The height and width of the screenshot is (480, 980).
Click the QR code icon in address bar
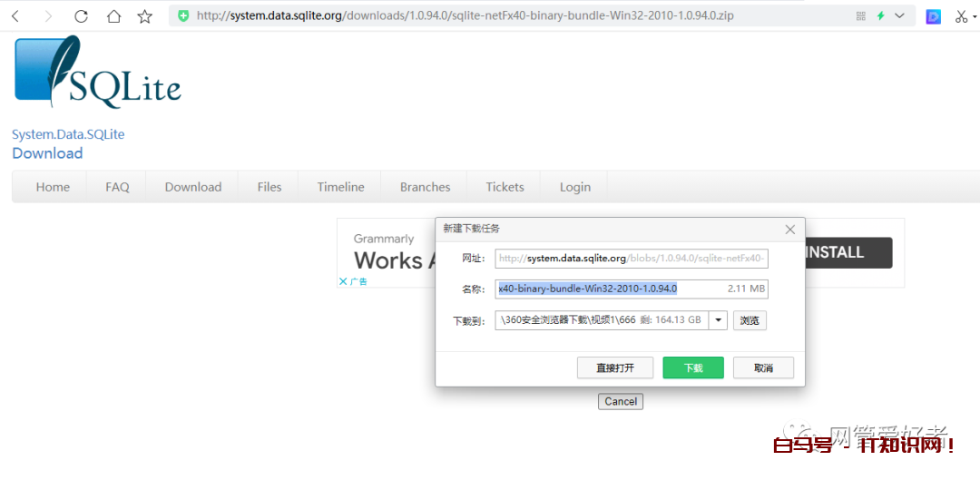tap(861, 16)
